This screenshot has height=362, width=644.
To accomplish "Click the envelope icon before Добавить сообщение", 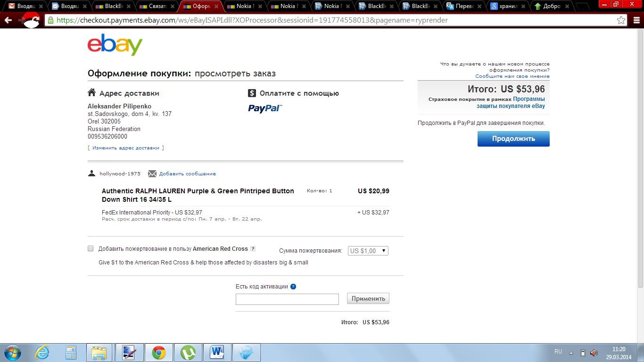I will 152,173.
